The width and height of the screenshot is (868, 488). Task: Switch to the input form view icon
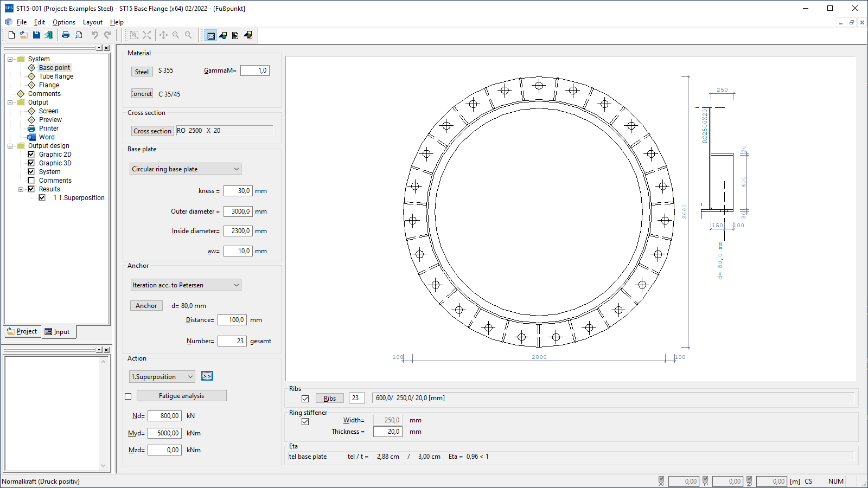click(x=211, y=36)
